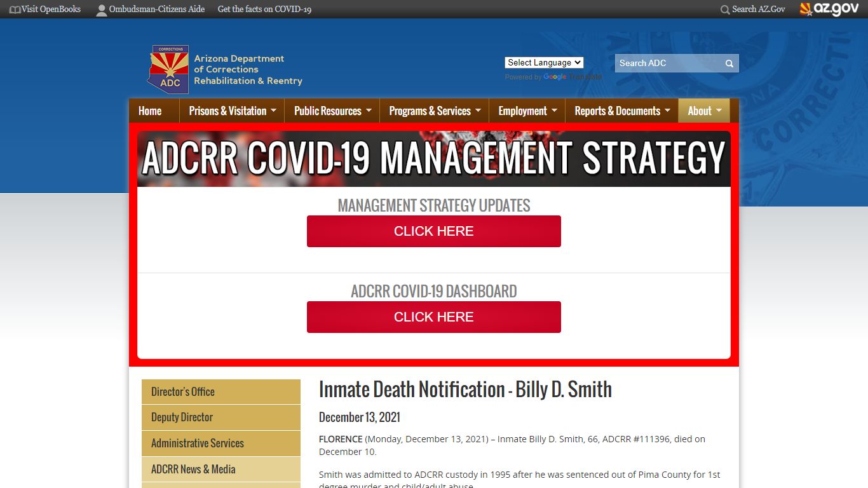Click the Search AZ.Gov magnifier icon
868x488 pixels.
(725, 10)
